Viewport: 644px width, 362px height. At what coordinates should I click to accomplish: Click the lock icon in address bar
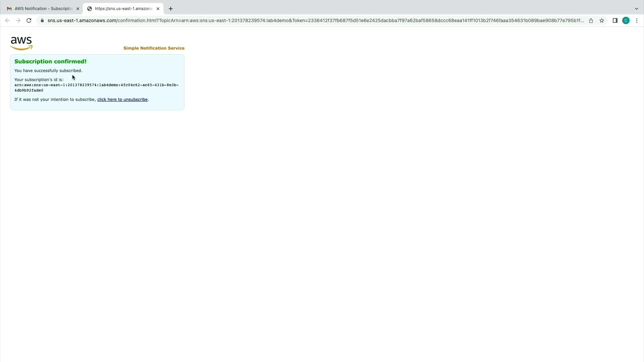(42, 20)
